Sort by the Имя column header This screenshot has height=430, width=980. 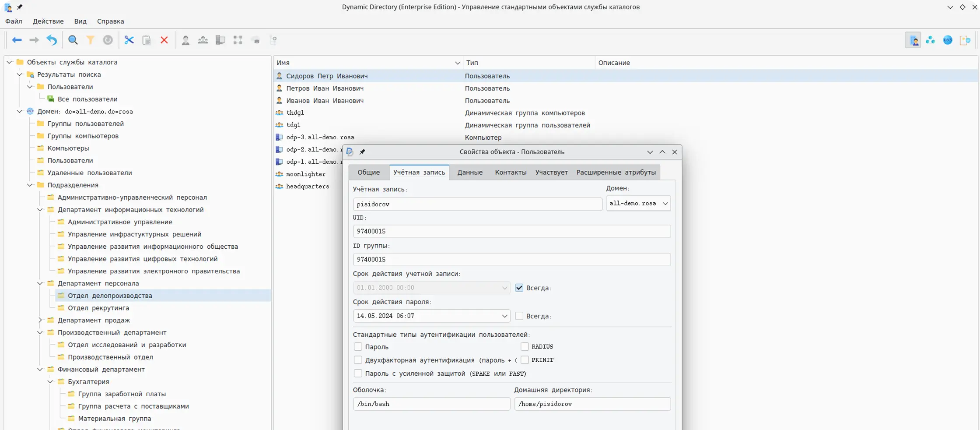pyautogui.click(x=368, y=63)
